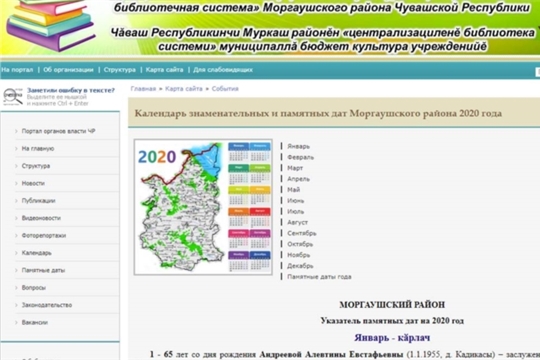Click 'Указатель памятных дат на 2020 год'

(392, 321)
